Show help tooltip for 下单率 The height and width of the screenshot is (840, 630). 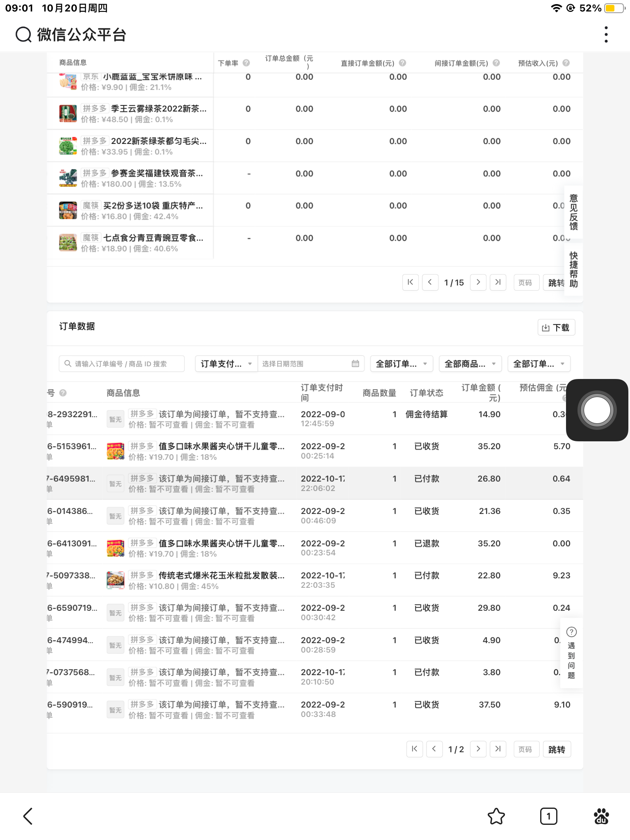[246, 63]
